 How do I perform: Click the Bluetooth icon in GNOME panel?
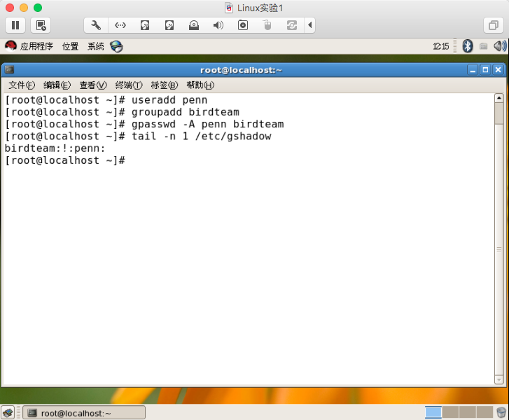(467, 46)
